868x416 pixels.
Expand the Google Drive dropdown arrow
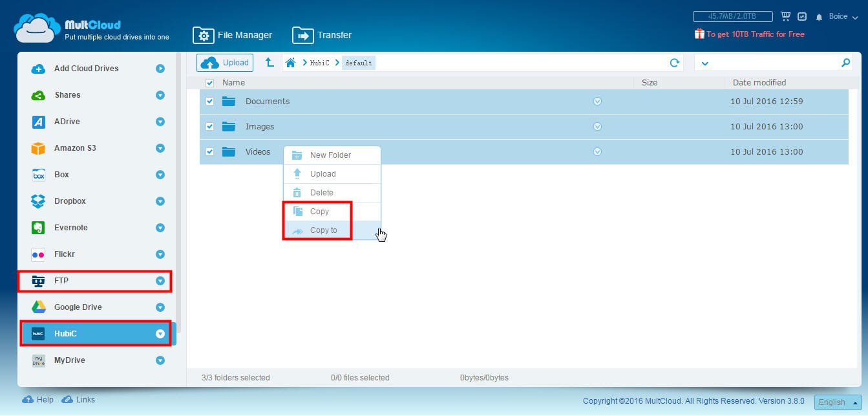coord(160,307)
